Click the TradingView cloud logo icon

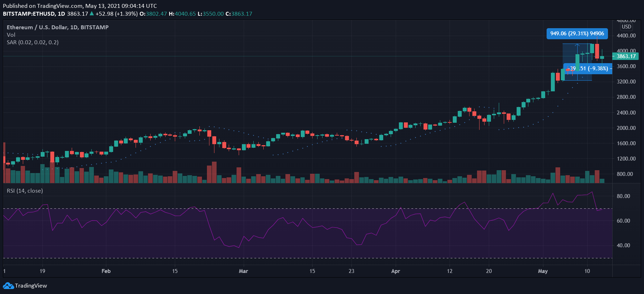tap(8, 286)
